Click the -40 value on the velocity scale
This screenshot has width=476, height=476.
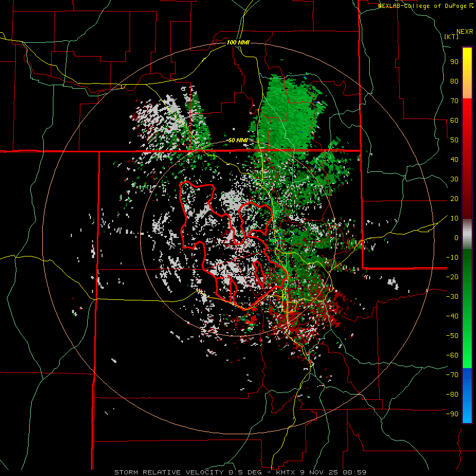coord(452,316)
